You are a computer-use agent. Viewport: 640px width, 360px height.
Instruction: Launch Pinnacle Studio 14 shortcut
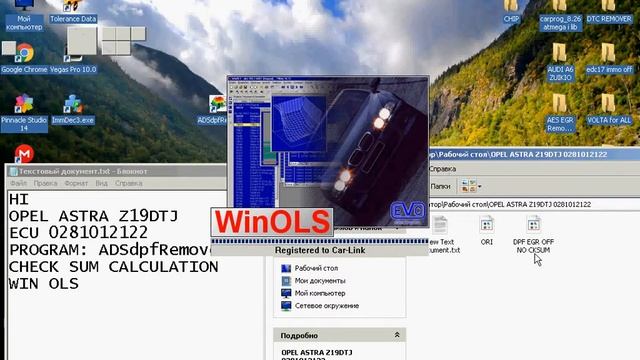point(24,113)
